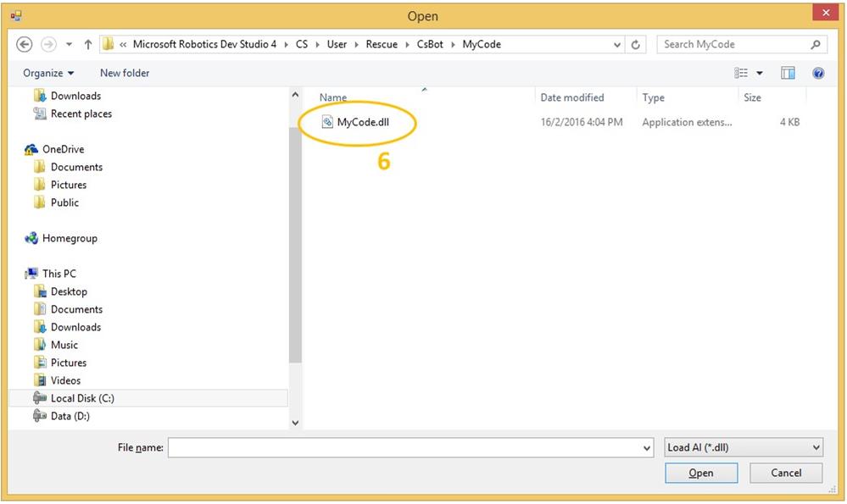Click the Up one level arrow

88,44
